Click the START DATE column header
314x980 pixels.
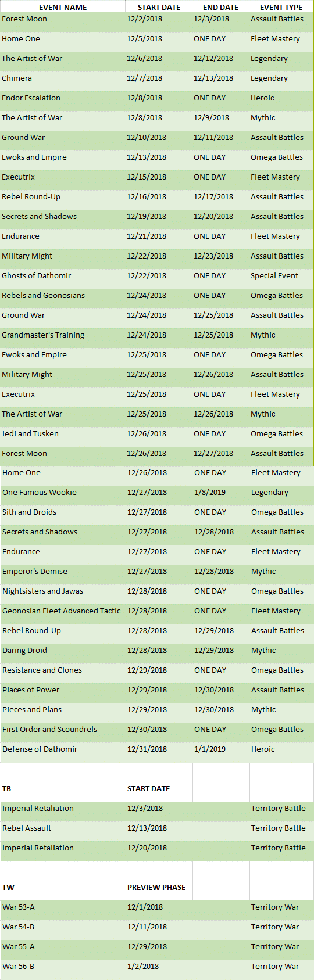click(159, 7)
